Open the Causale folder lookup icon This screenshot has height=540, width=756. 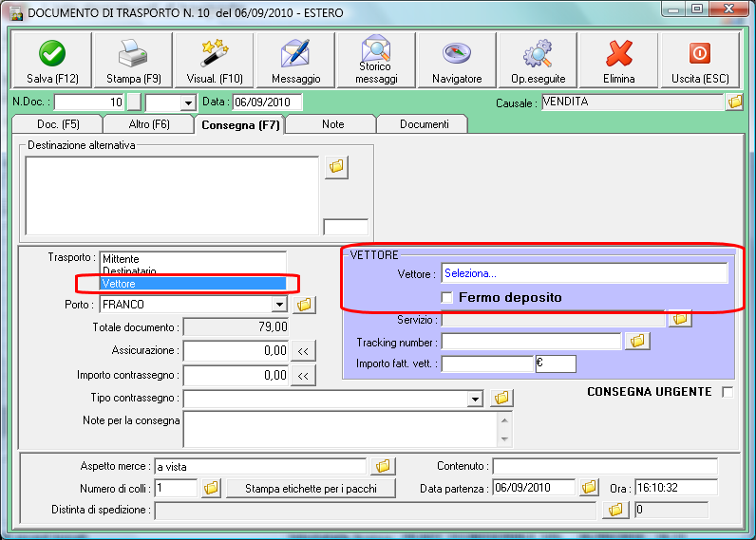click(735, 102)
